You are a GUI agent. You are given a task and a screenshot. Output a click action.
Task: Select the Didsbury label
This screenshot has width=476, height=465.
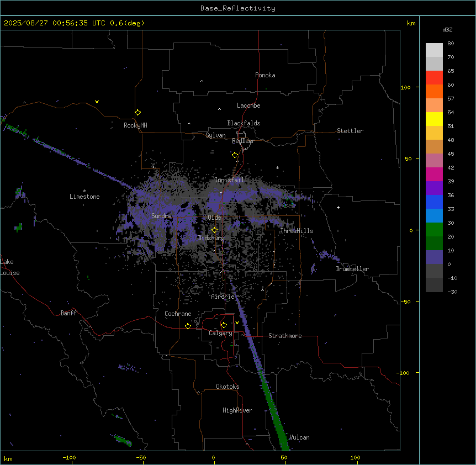(x=211, y=238)
